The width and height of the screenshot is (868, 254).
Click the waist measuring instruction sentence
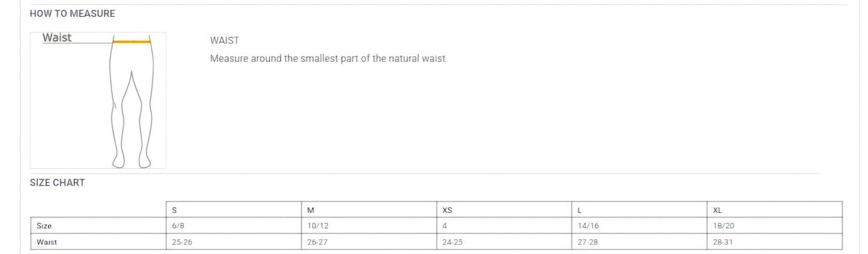pyautogui.click(x=329, y=59)
